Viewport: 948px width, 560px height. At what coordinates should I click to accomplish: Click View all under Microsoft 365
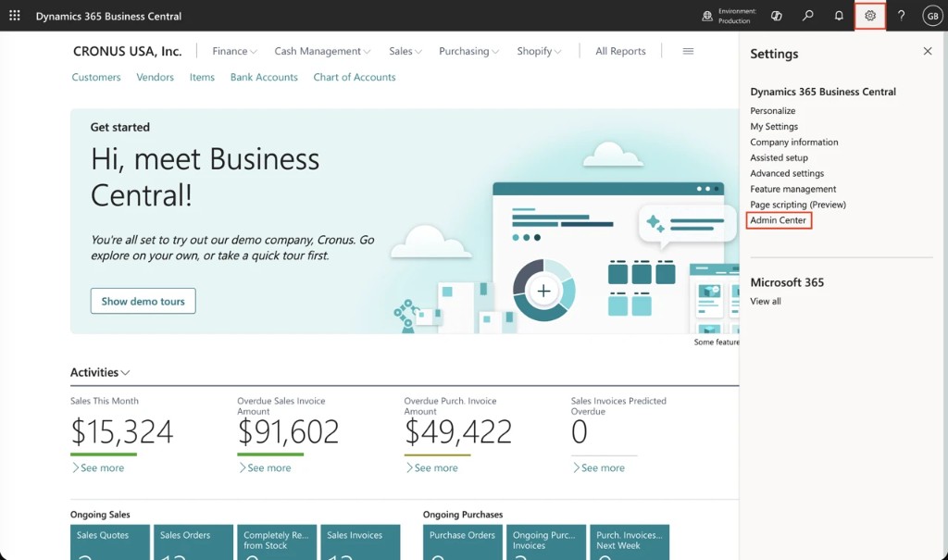click(x=766, y=301)
